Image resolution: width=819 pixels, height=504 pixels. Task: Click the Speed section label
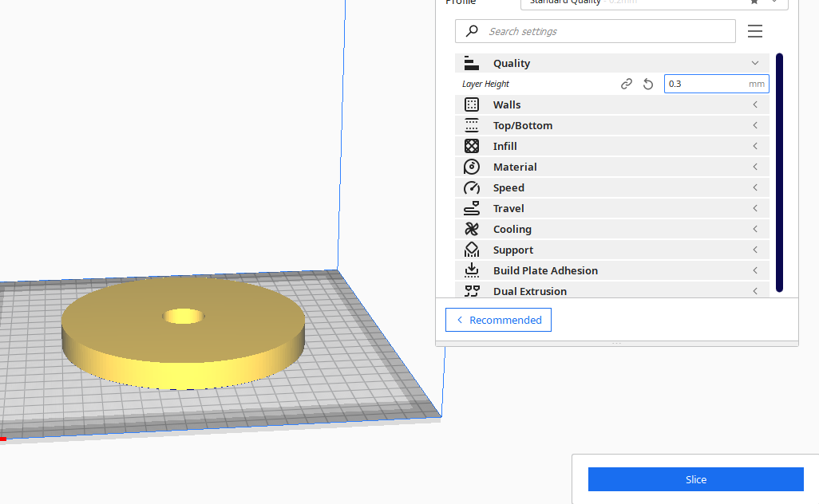point(508,188)
